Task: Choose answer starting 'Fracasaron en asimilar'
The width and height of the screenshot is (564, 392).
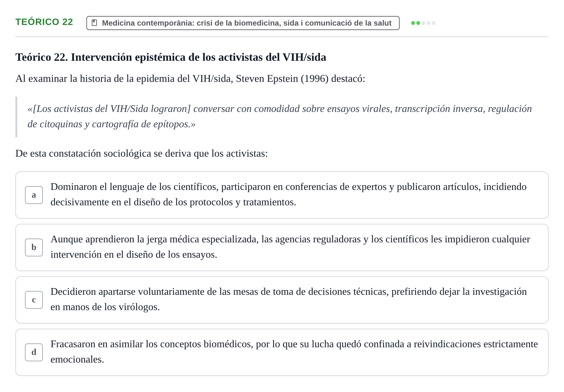Action: [282, 352]
